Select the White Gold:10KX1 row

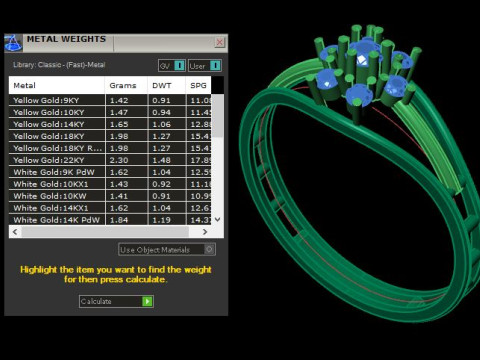[x=110, y=184]
